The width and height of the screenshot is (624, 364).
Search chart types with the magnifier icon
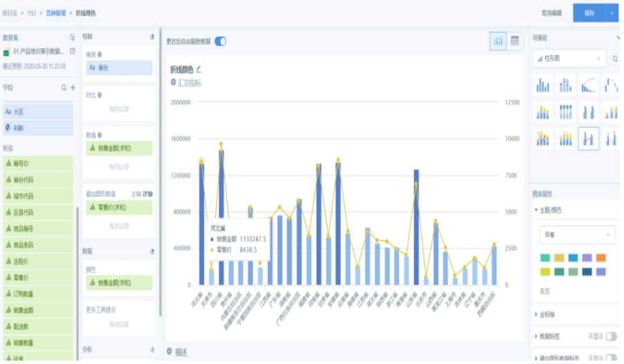(x=615, y=59)
